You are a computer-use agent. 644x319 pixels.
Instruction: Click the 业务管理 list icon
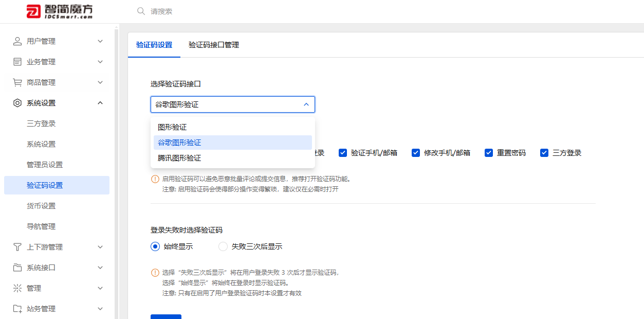(x=17, y=62)
